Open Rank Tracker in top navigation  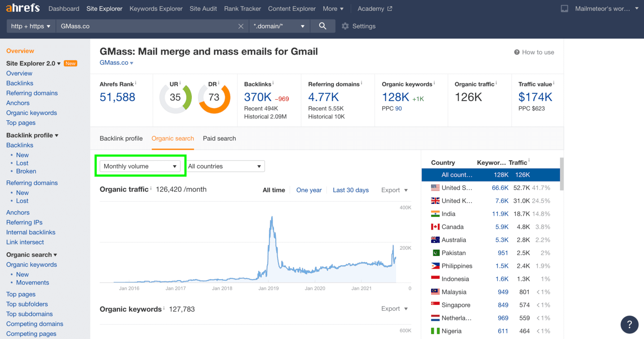click(x=243, y=9)
